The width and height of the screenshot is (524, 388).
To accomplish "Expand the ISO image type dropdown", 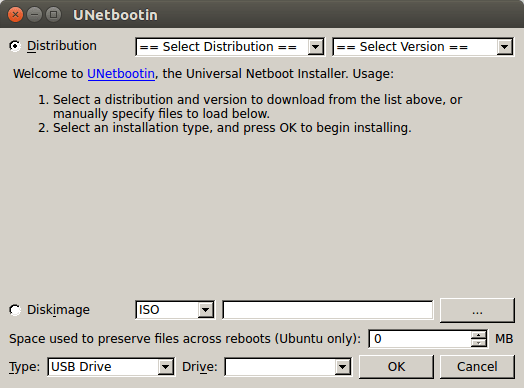I will click(x=175, y=310).
